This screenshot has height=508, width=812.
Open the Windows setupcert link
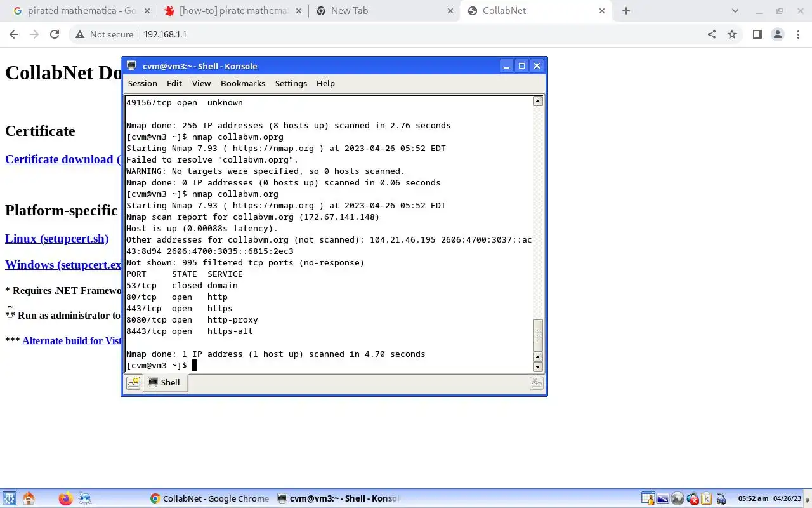(x=63, y=265)
